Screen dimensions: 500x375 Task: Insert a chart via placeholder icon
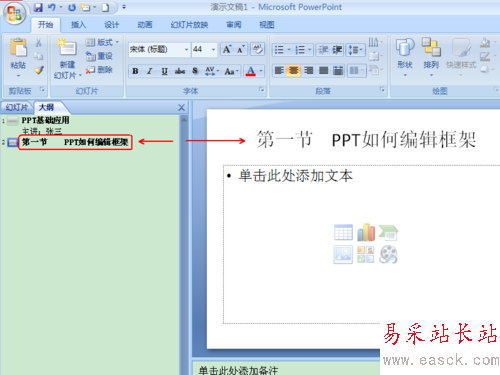pyautogui.click(x=366, y=232)
